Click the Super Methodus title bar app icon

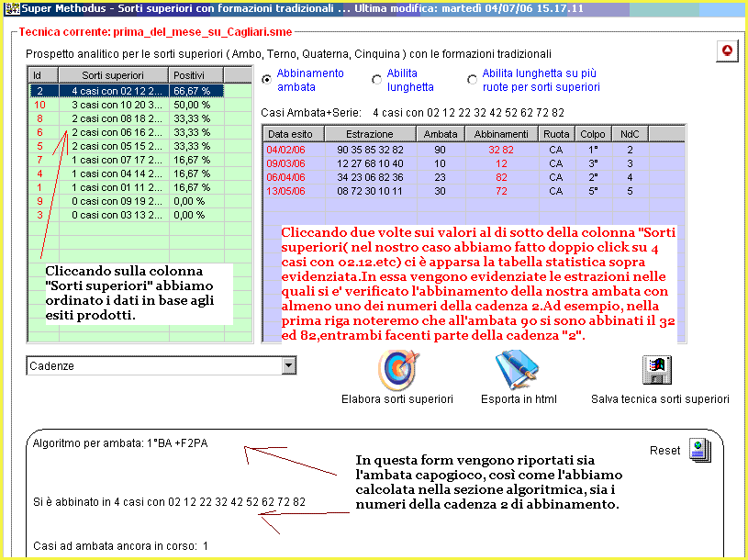coord(12,8)
